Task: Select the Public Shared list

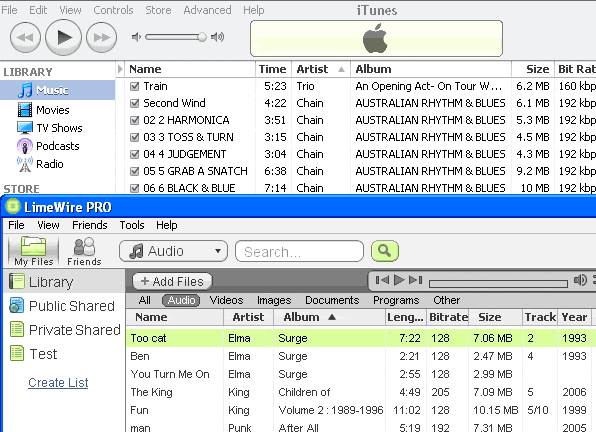Action: [62, 306]
